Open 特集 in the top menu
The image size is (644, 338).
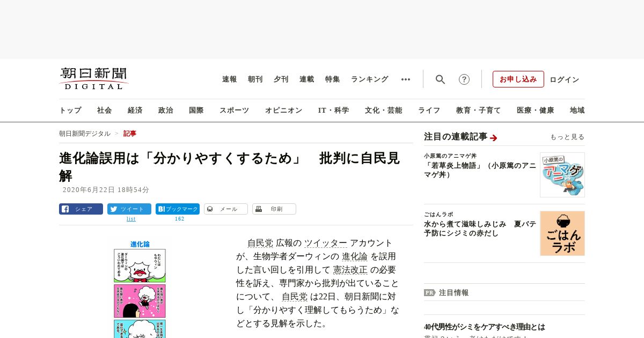pos(333,79)
